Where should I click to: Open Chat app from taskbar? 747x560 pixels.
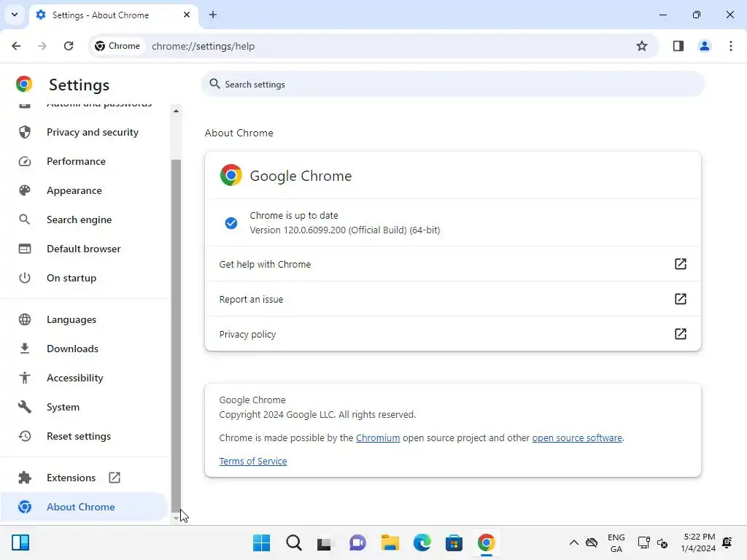pyautogui.click(x=357, y=542)
